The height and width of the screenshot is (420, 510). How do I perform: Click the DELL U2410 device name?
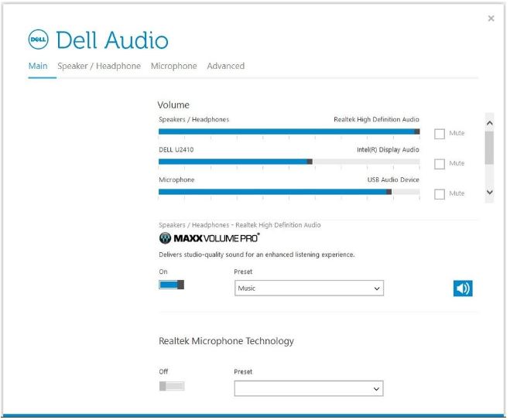176,149
